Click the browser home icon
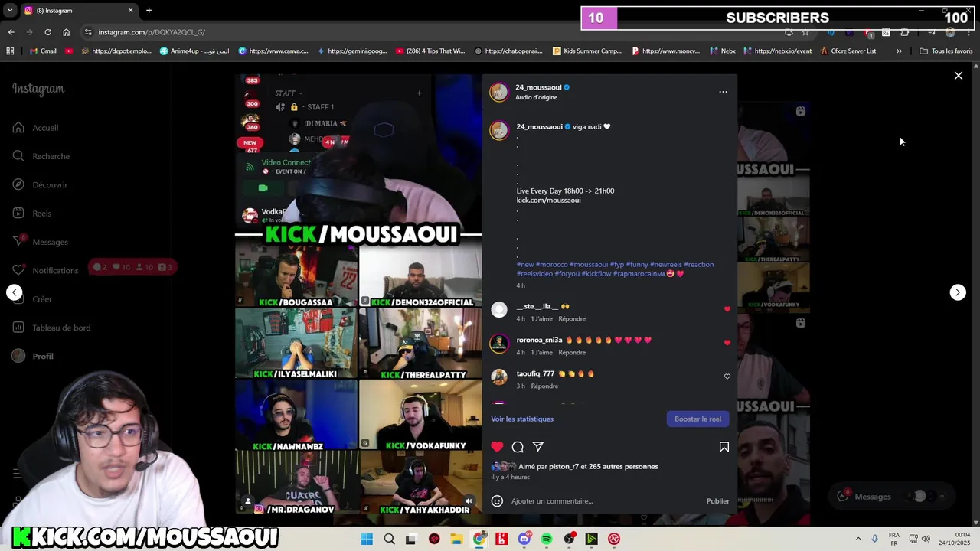This screenshot has width=980, height=551. pos(66,32)
